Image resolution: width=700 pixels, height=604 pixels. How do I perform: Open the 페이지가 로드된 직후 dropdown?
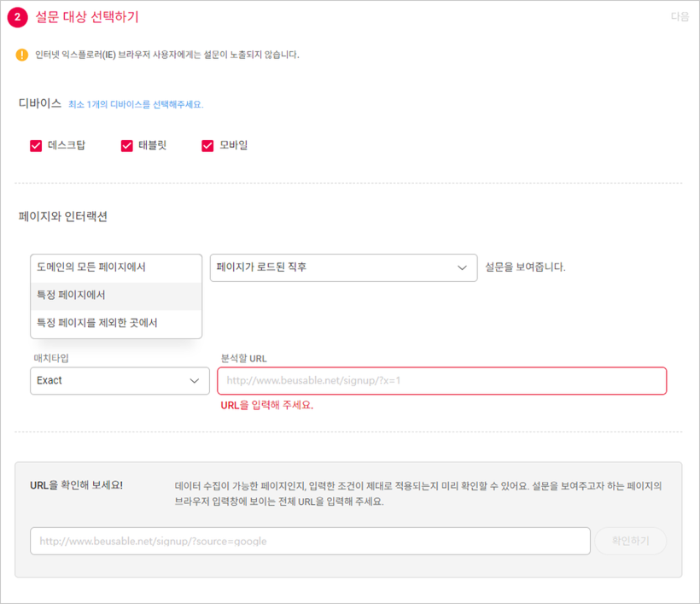click(343, 267)
